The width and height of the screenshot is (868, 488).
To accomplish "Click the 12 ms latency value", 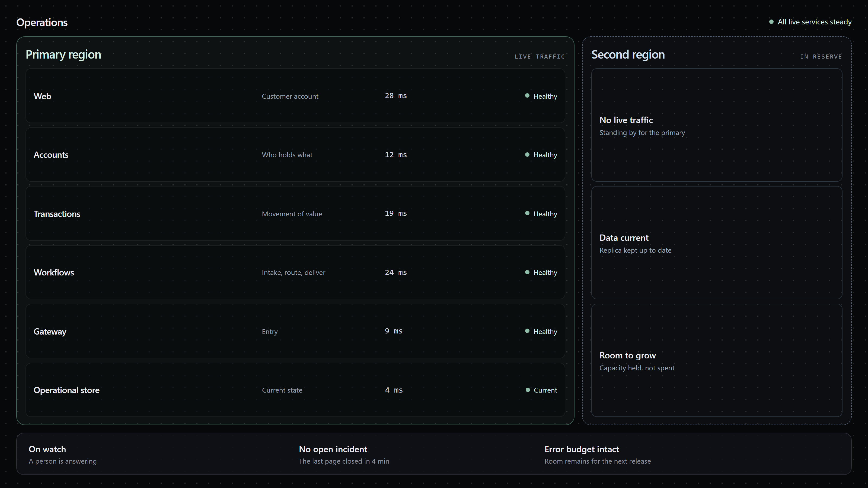I will click(x=396, y=155).
